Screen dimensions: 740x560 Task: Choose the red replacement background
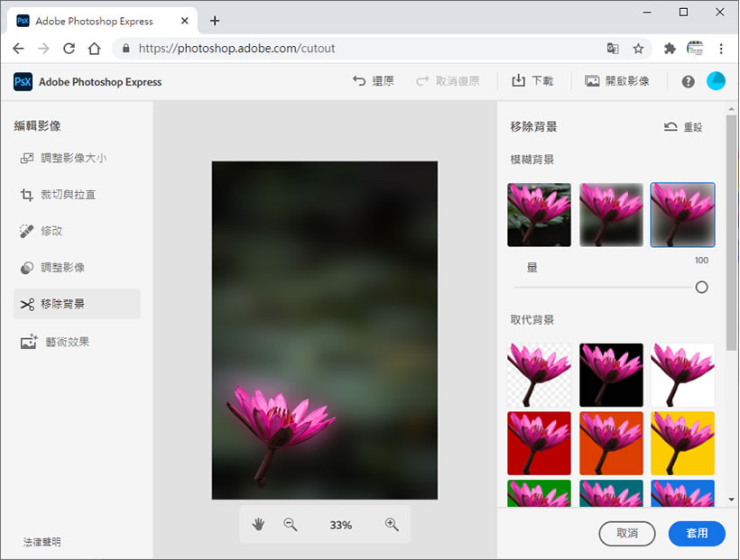click(x=539, y=443)
